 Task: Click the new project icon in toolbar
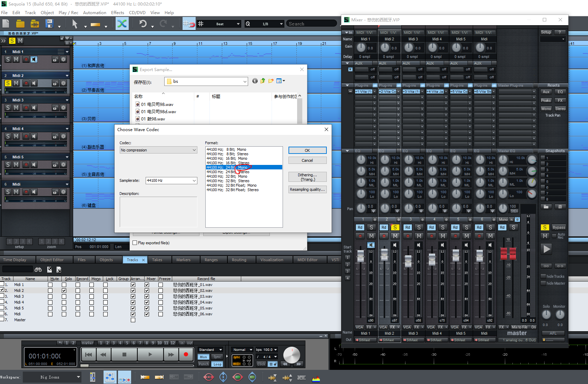[6, 24]
